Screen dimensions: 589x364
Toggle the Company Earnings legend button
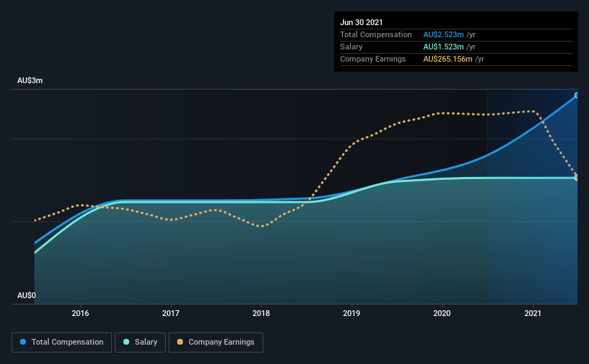(x=216, y=343)
